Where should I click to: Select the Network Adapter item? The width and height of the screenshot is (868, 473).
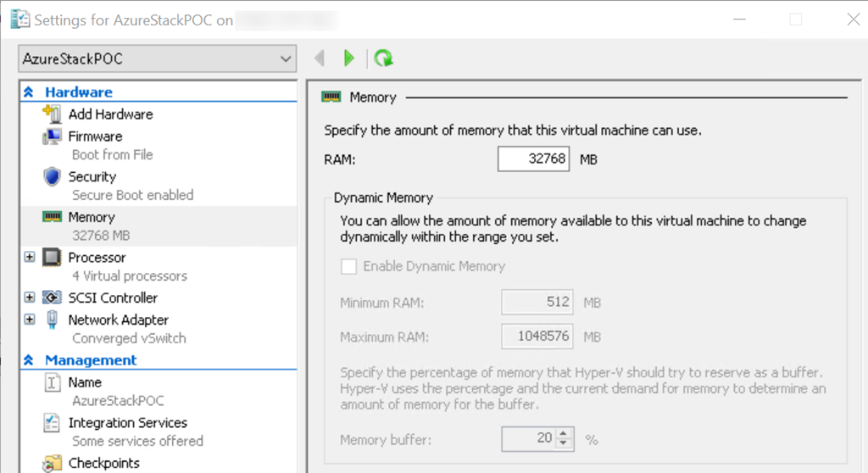pos(119,320)
